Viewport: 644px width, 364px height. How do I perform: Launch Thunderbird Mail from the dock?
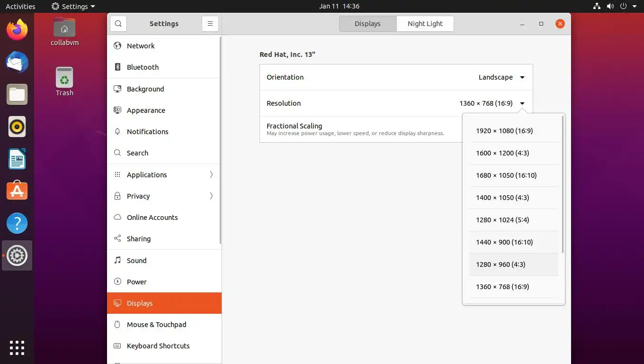click(x=17, y=63)
